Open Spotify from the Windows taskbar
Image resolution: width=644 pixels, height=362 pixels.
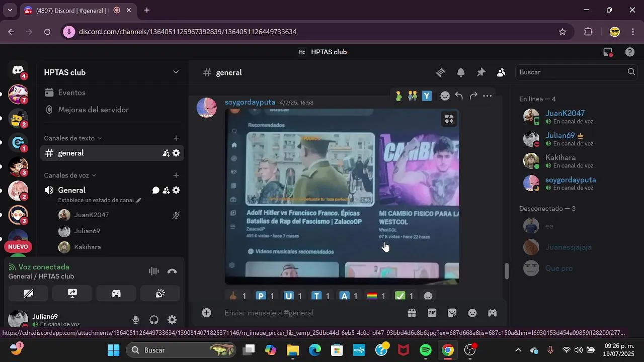pyautogui.click(x=426, y=350)
